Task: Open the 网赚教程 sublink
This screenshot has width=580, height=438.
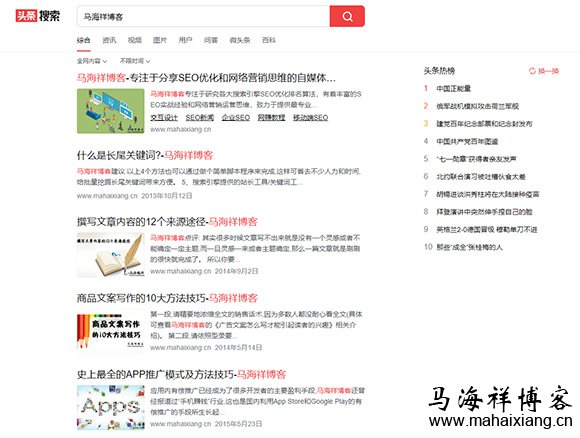Action: point(272,118)
